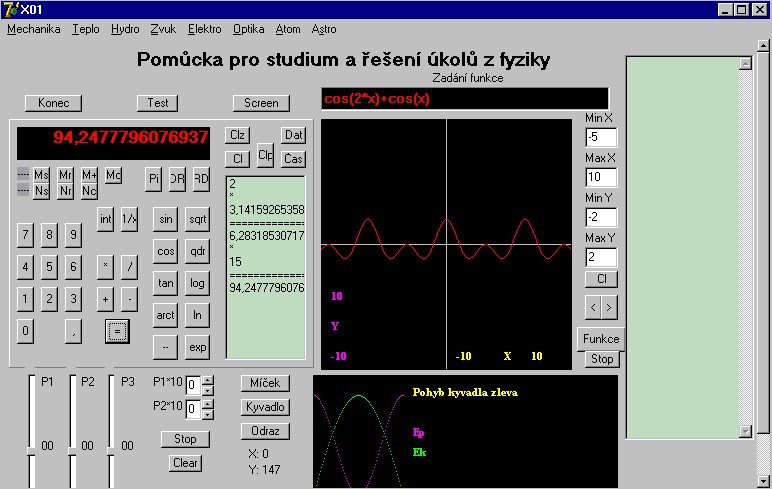
Task: Open the Zvuk menu
Action: pos(163,29)
